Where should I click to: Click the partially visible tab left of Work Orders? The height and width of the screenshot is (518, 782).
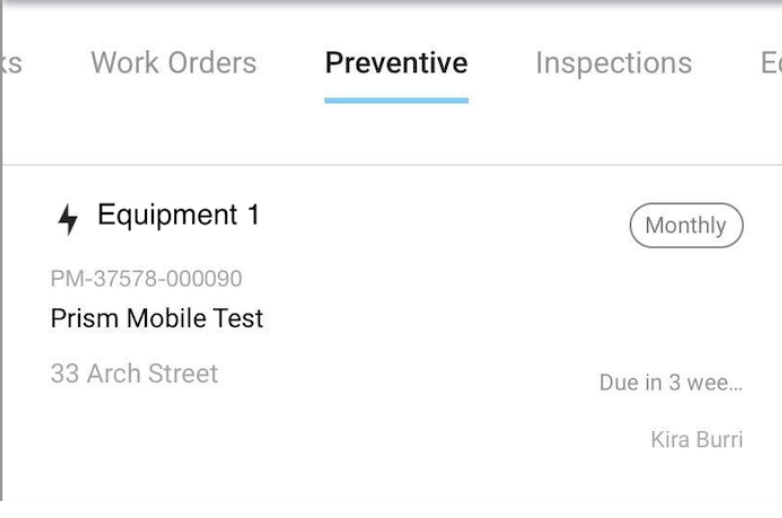12,63
